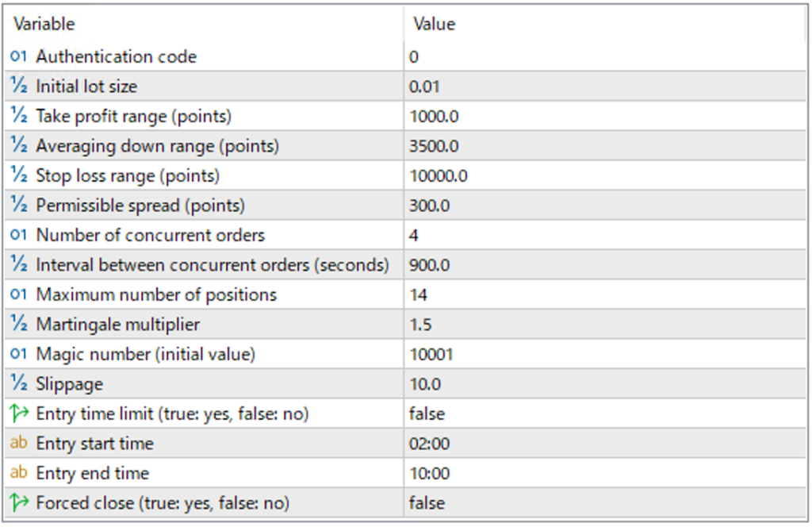Click the string 'ab' icon beside Entry start time
The width and height of the screenshot is (812, 527).
point(19,444)
